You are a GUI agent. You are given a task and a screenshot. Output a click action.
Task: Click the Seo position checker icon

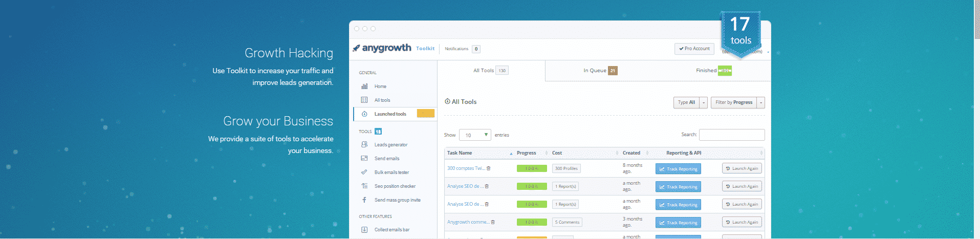364,186
